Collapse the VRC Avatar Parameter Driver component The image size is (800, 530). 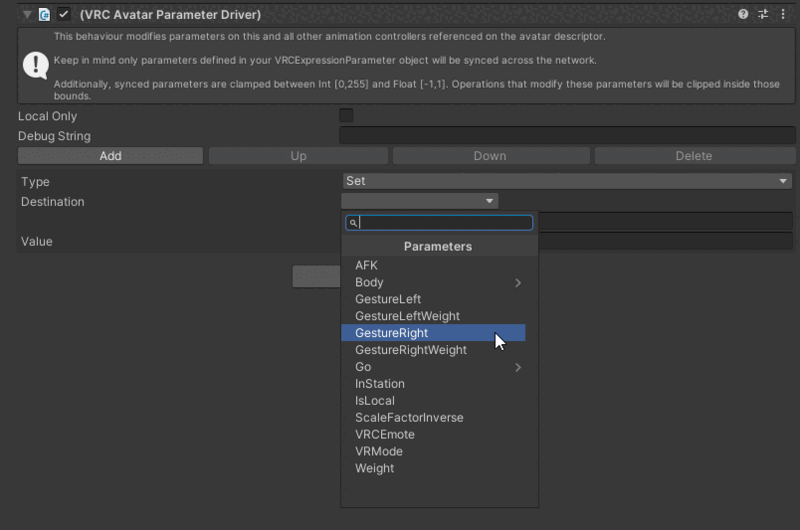[27, 15]
